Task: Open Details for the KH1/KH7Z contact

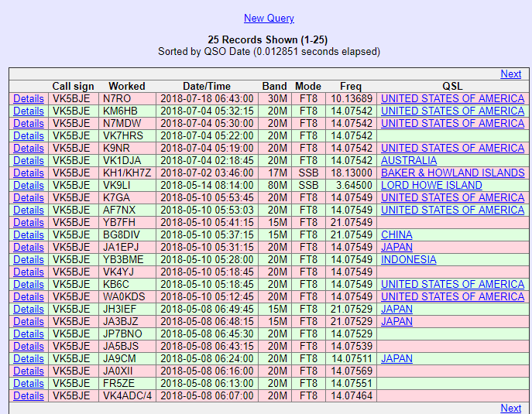Action: tap(29, 173)
